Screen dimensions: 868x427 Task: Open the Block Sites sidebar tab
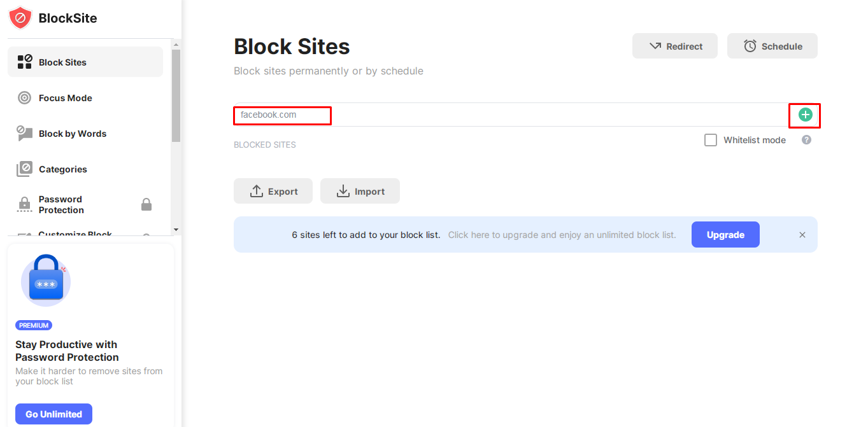pyautogui.click(x=85, y=62)
